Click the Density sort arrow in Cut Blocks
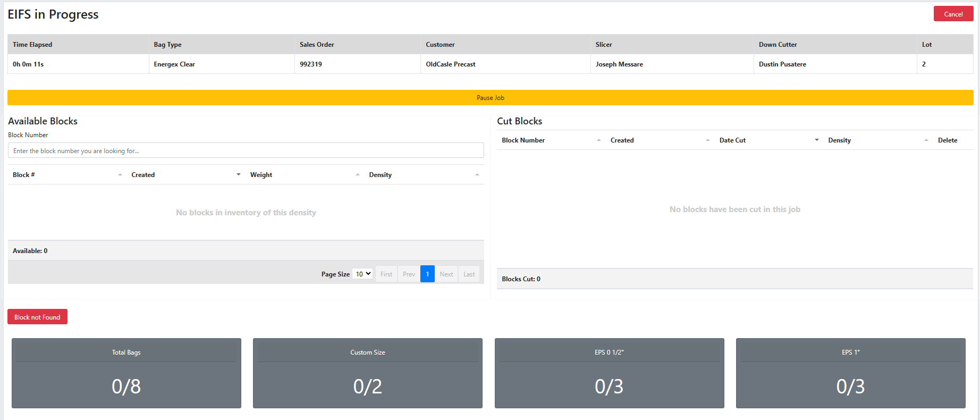980x420 pixels. point(926,140)
